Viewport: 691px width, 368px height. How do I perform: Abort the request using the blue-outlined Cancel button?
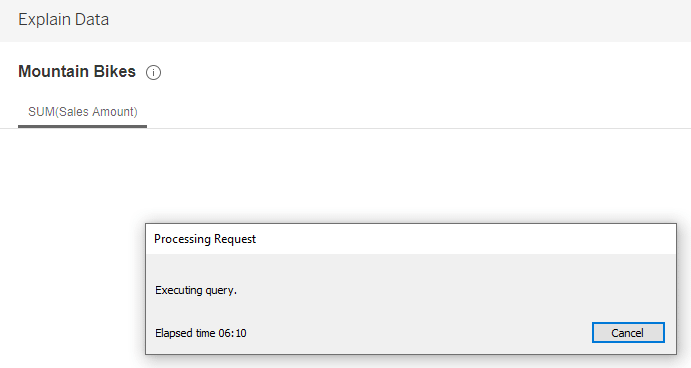click(628, 333)
